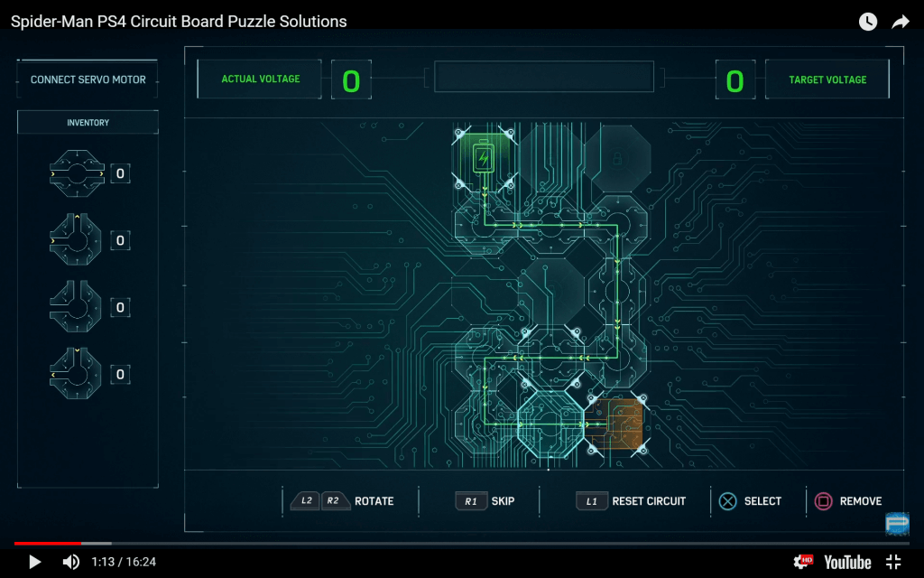The image size is (924, 578).
Task: Click the ROTATE label
Action: point(374,501)
